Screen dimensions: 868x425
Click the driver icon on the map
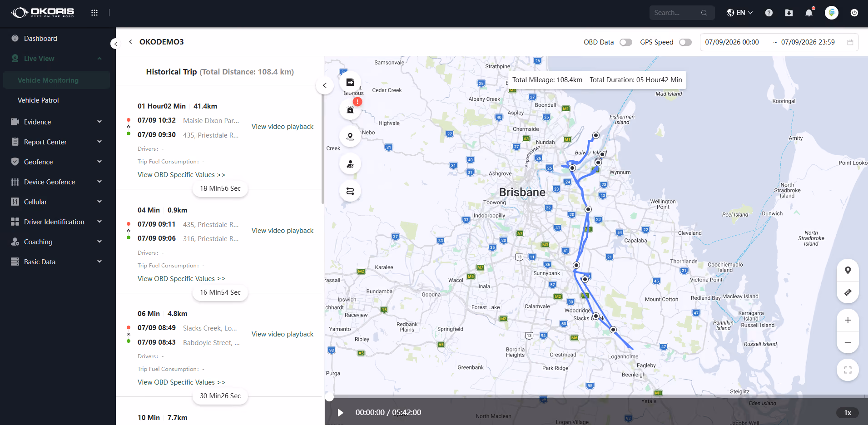[x=350, y=164]
